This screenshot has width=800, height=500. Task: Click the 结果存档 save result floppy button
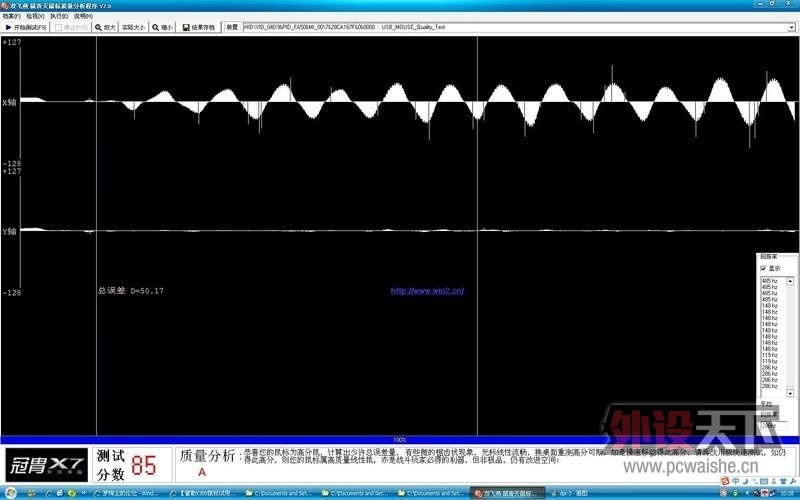[x=198, y=27]
